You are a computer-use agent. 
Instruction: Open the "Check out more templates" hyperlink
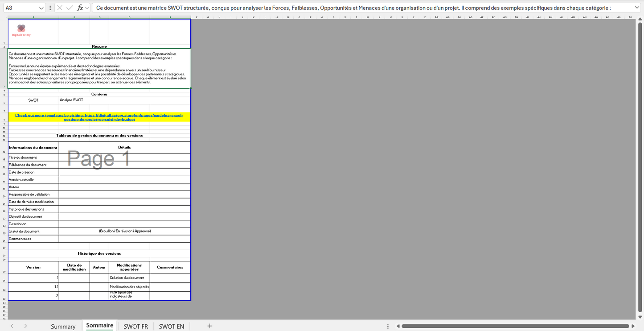99,117
